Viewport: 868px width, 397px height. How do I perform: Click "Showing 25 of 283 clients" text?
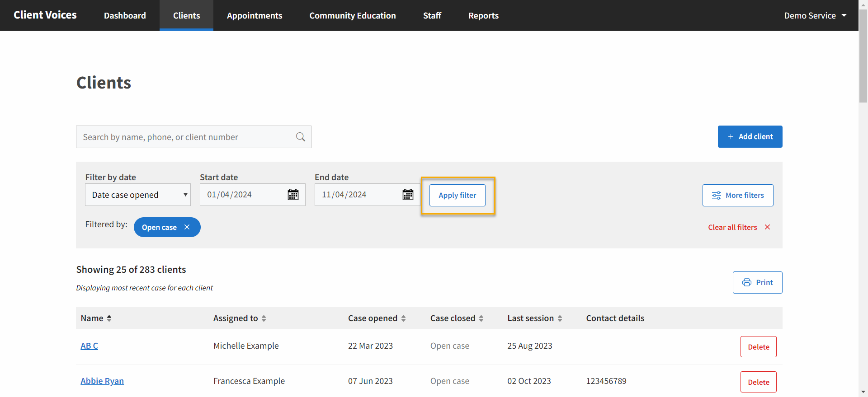[131, 269]
